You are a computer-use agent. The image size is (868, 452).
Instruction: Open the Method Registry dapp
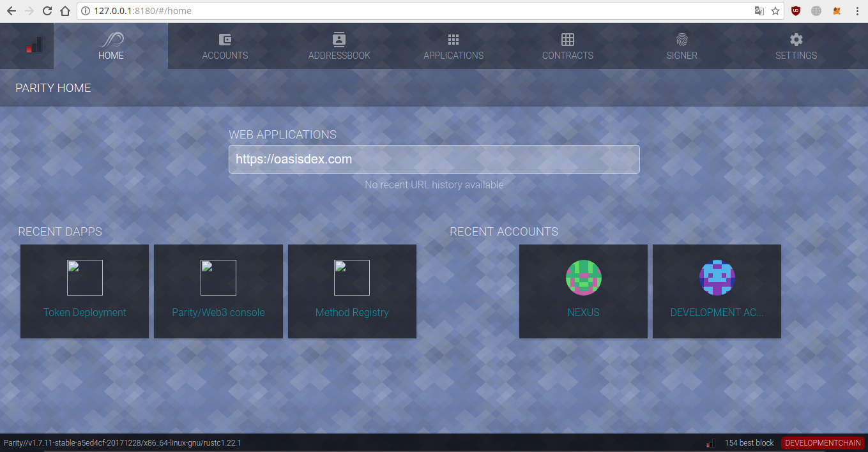(352, 291)
